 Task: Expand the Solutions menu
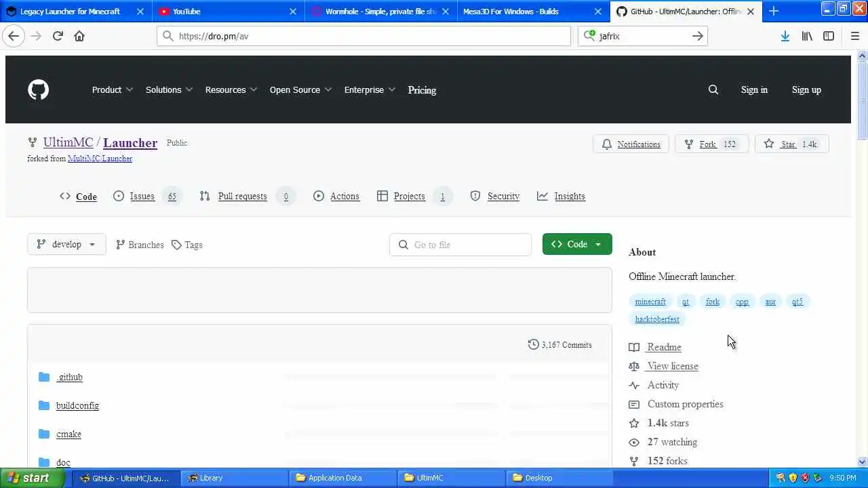pos(169,89)
